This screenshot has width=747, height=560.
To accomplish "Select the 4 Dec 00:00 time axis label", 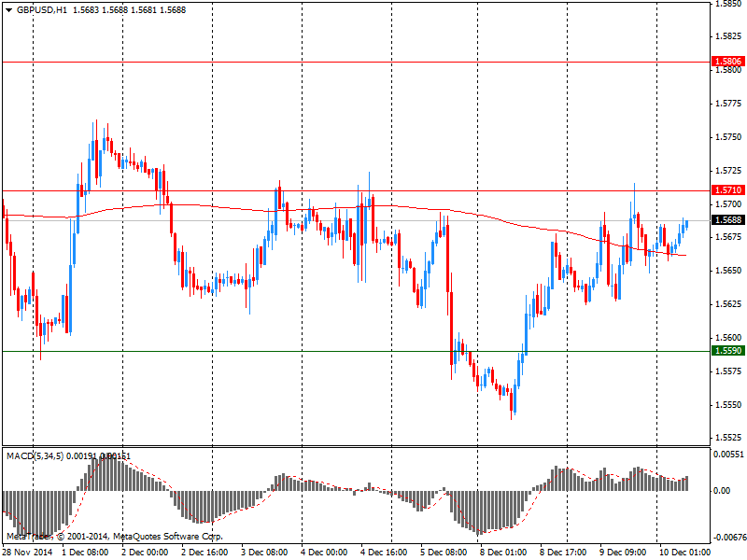I will point(324,553).
